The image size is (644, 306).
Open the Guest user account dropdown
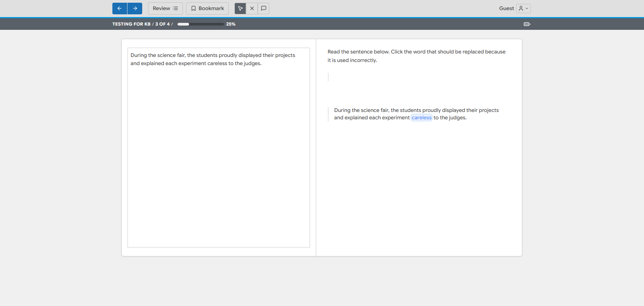tap(523, 9)
